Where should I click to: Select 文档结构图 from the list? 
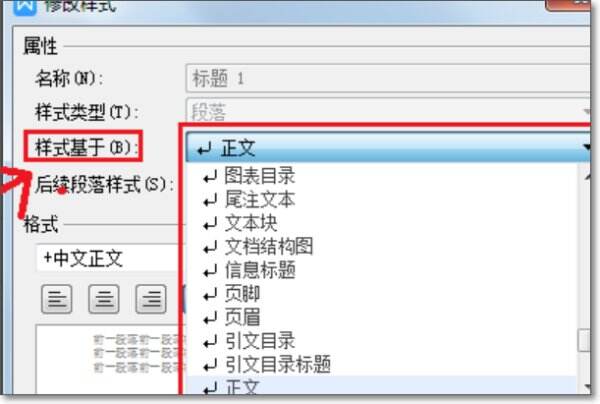(381, 247)
